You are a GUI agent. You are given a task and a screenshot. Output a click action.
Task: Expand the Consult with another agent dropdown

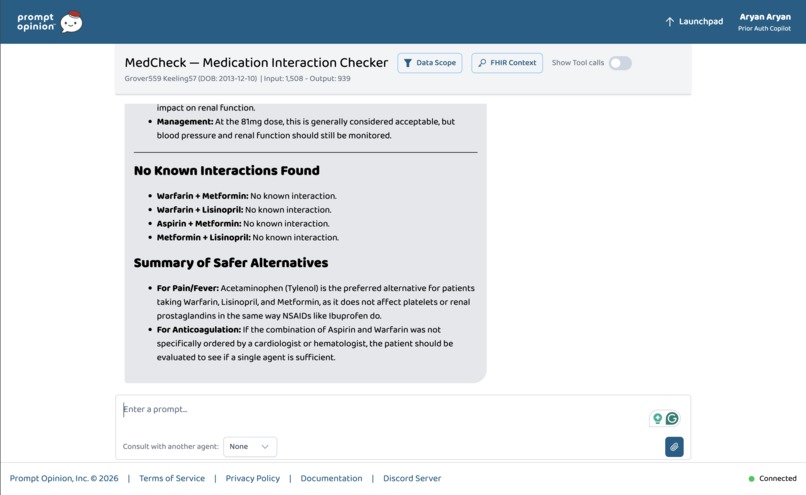click(x=250, y=447)
